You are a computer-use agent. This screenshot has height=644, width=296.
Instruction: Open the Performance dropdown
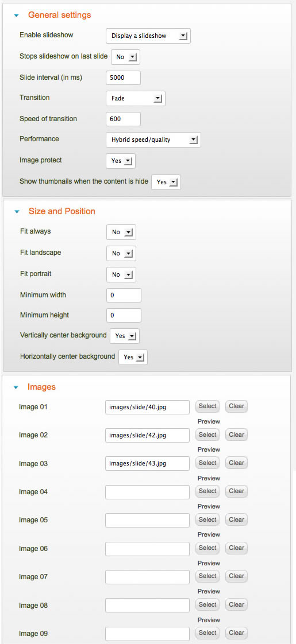click(153, 139)
